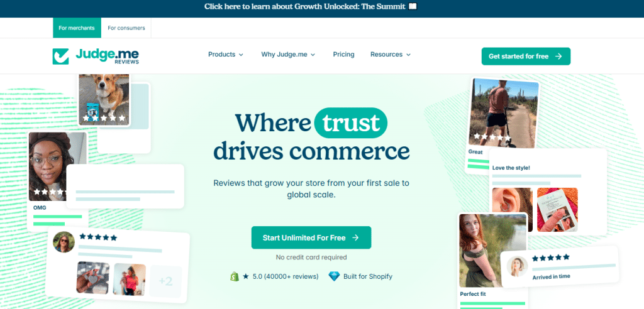Click arrow icon in Start Unlimited button

(356, 237)
